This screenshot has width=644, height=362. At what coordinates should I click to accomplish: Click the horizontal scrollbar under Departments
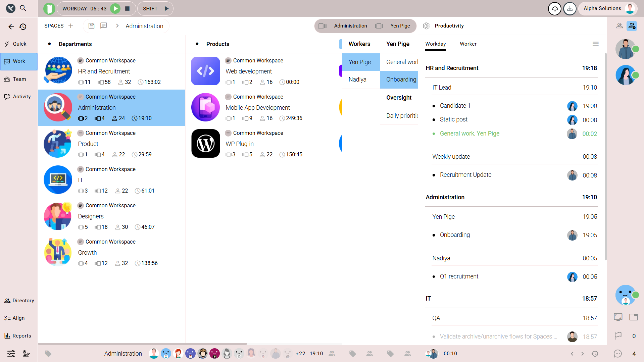[142, 344]
